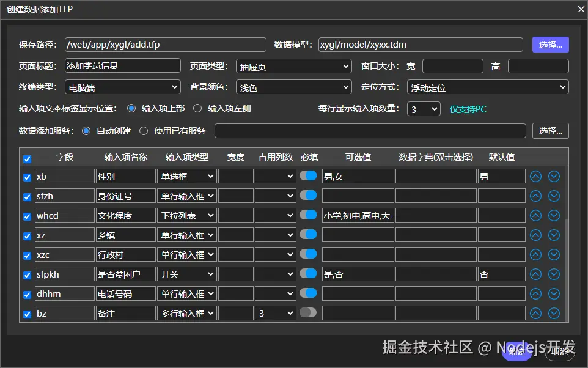Click default value field containing 否

(x=501, y=274)
